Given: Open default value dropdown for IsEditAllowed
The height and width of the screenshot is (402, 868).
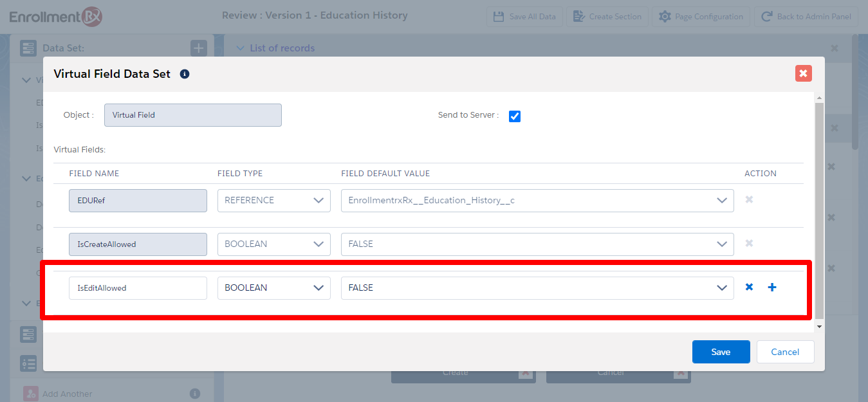Looking at the screenshot, I should click(x=537, y=288).
